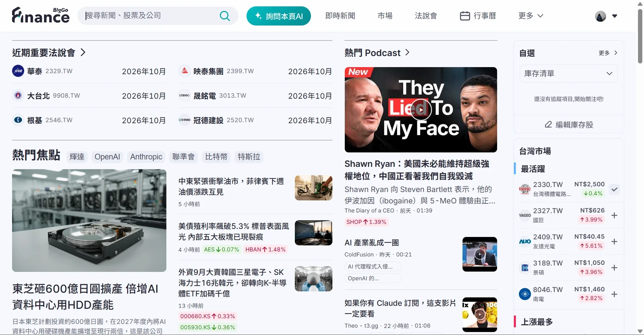Expand the 更多 menu in navigation
The width and height of the screenshot is (644, 335).
point(531,16)
